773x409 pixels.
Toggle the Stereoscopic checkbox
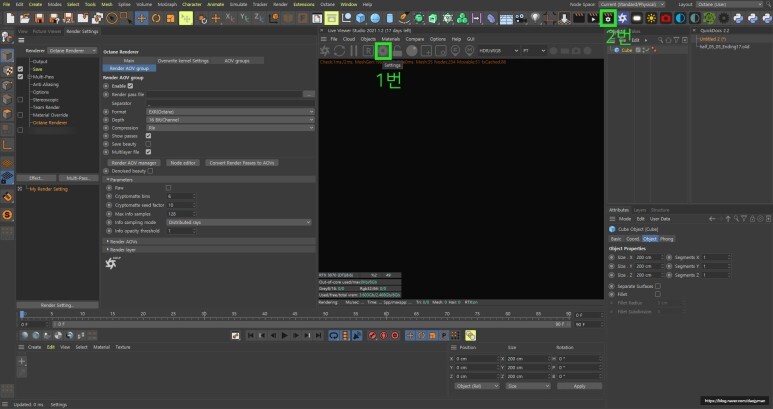pos(20,100)
